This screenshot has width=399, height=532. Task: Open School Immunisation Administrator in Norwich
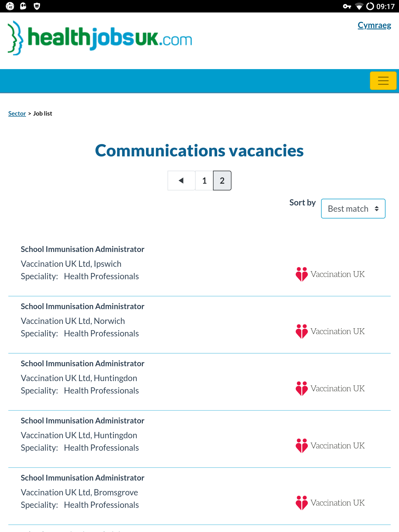coord(82,306)
